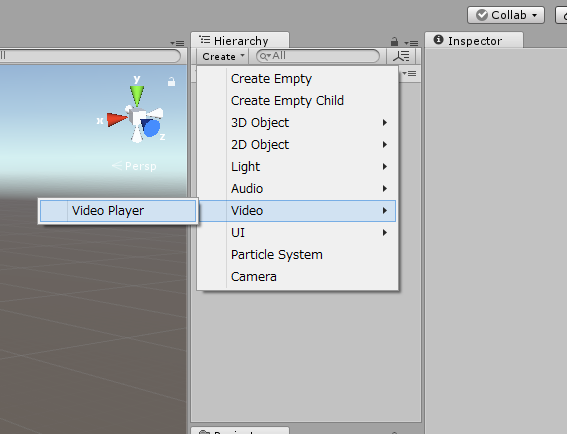Open the Light submenu
567x434 pixels.
[x=298, y=167]
